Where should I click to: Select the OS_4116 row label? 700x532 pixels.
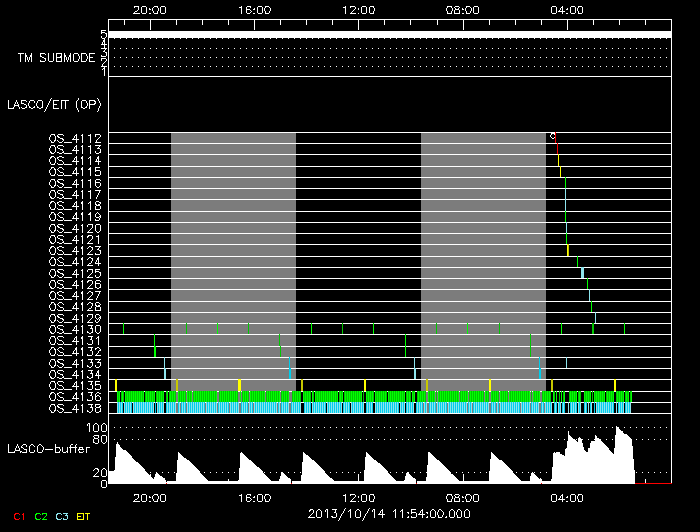(x=75, y=183)
